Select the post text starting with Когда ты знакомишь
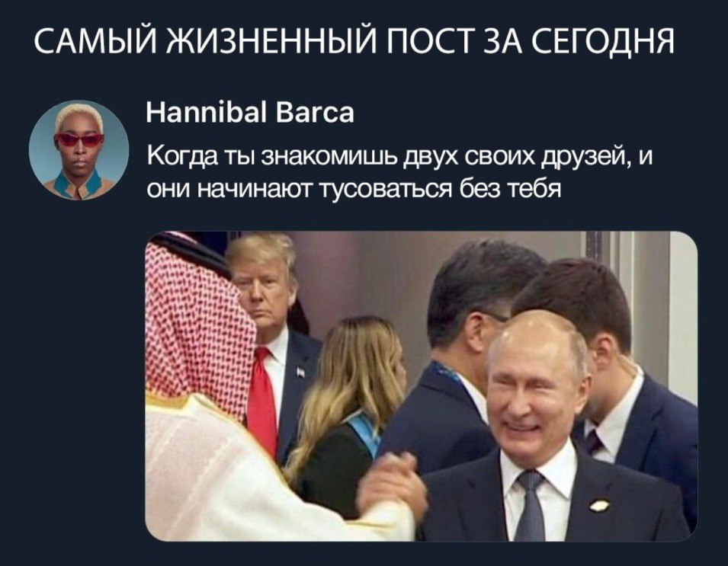728x566 pixels. pyautogui.click(x=399, y=173)
